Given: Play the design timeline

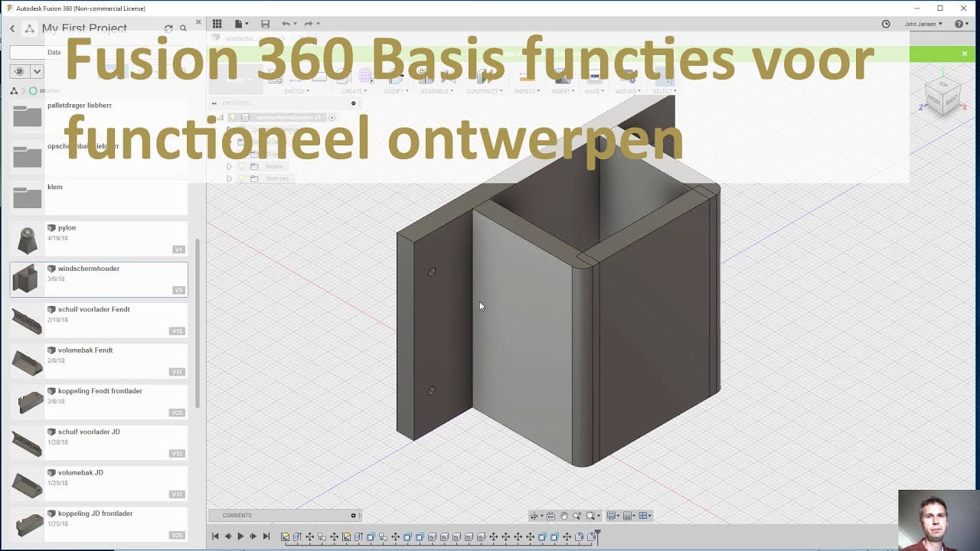Looking at the screenshot, I should [240, 536].
